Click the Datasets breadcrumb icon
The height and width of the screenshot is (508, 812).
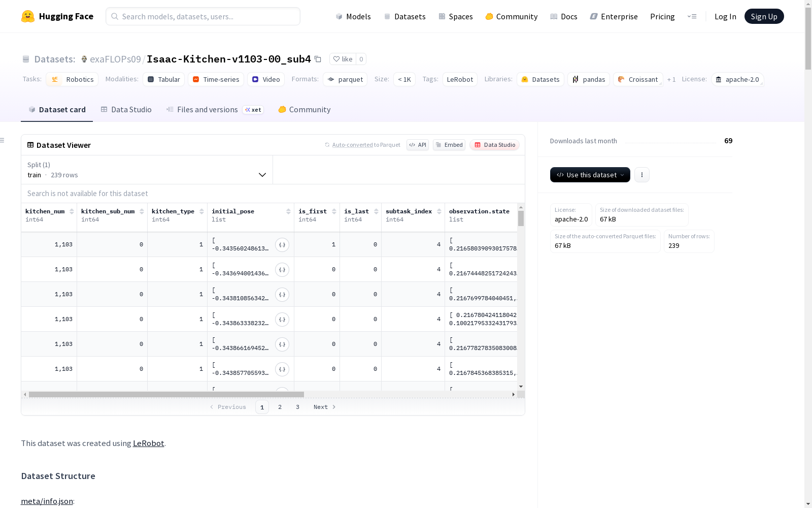pos(26,59)
